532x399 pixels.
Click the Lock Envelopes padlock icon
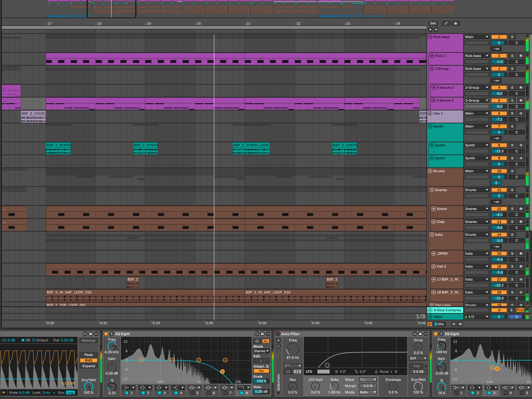pyautogui.click(x=455, y=23)
